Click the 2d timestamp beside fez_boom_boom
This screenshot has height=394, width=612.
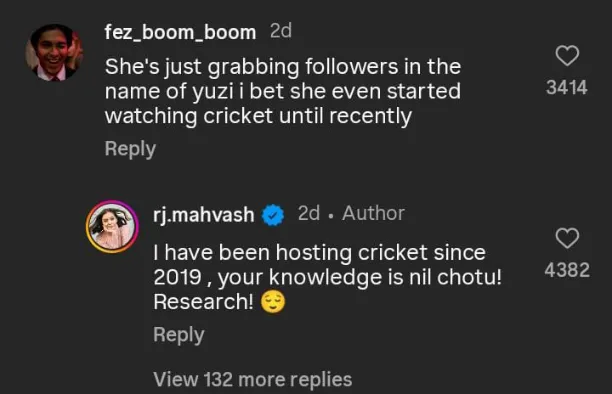[x=281, y=30]
